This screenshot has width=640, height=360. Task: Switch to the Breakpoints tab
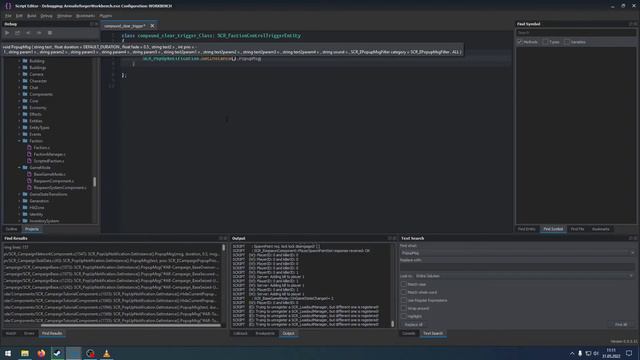265,333
